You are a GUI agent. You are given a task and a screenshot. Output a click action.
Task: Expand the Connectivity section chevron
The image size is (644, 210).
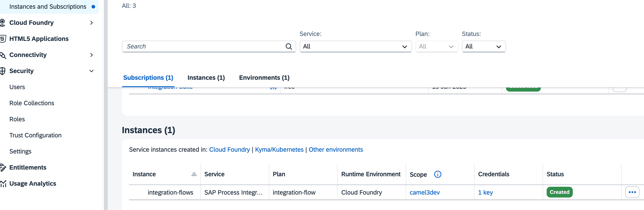click(92, 55)
